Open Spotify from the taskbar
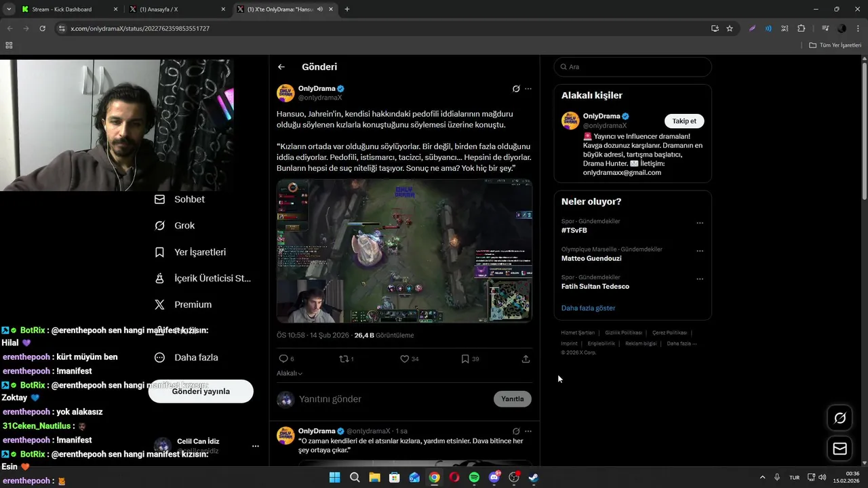 (x=474, y=477)
